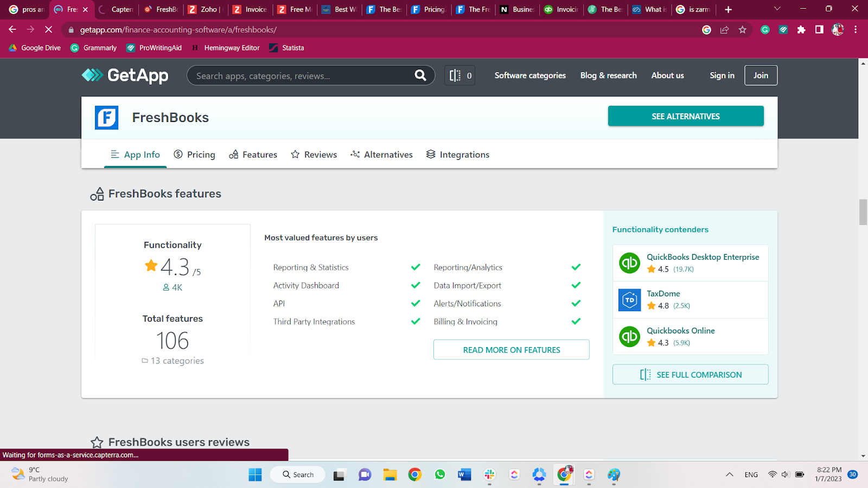The image size is (868, 488).
Task: Stop loading the current page
Action: [x=48, y=30]
